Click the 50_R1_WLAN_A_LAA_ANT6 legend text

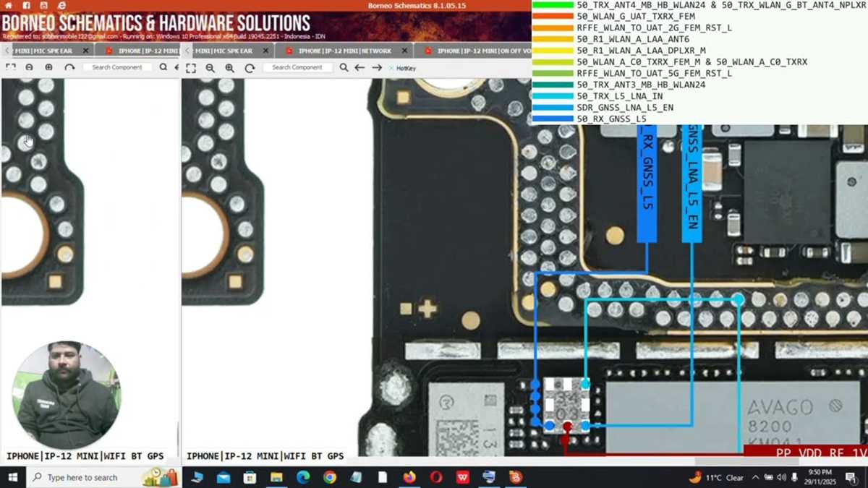click(x=633, y=39)
